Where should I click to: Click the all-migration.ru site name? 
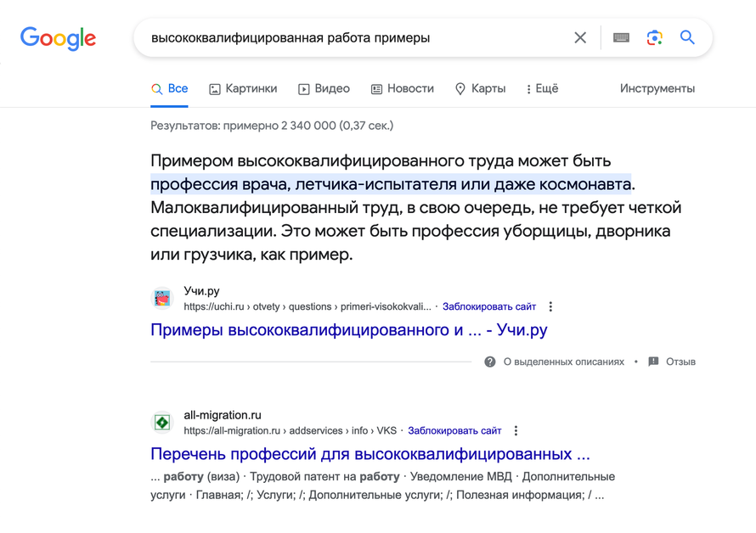pyautogui.click(x=223, y=415)
